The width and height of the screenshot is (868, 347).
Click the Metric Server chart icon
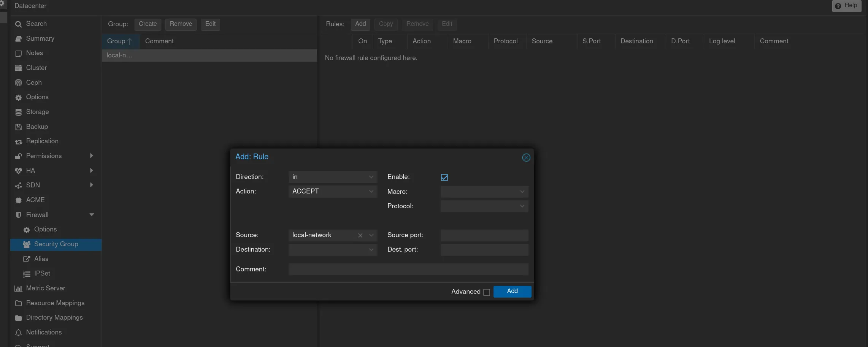click(18, 288)
